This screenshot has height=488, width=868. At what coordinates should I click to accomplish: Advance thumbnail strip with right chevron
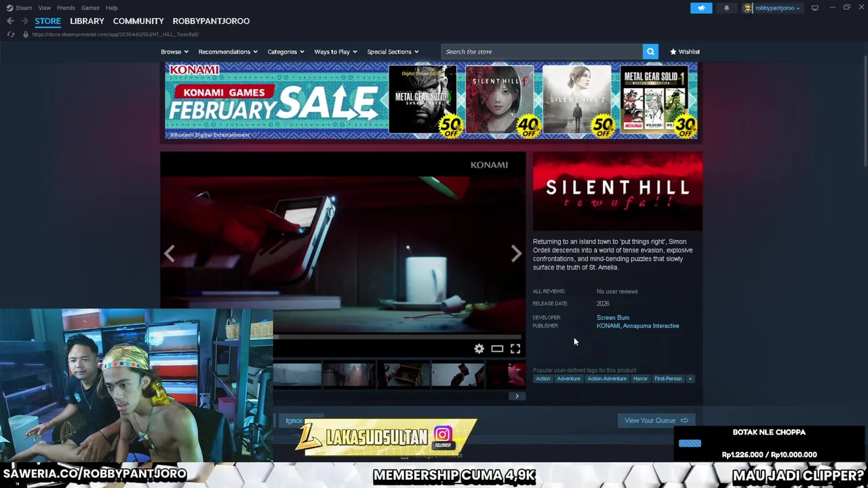click(x=517, y=396)
